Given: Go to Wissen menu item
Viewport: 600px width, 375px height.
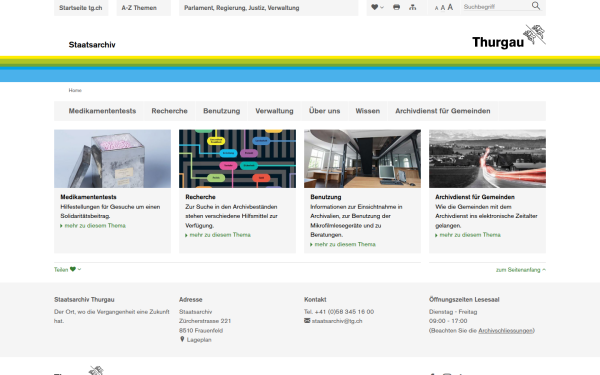Looking at the screenshot, I should coord(368,111).
